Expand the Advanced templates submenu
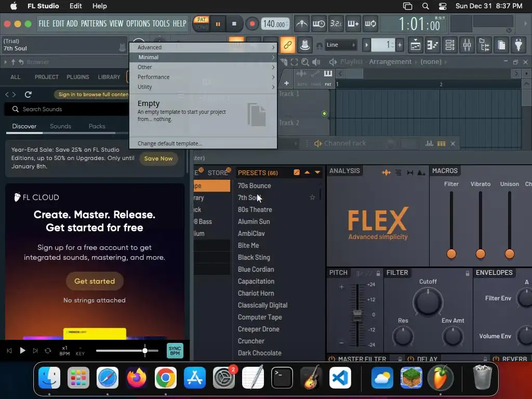Viewport: 532px width, 399px height. coord(203,47)
